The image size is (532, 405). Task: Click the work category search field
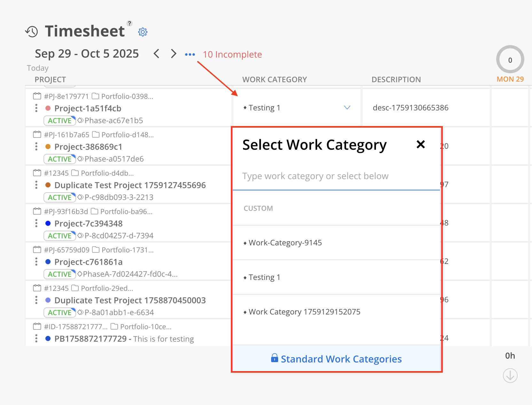pyautogui.click(x=336, y=176)
